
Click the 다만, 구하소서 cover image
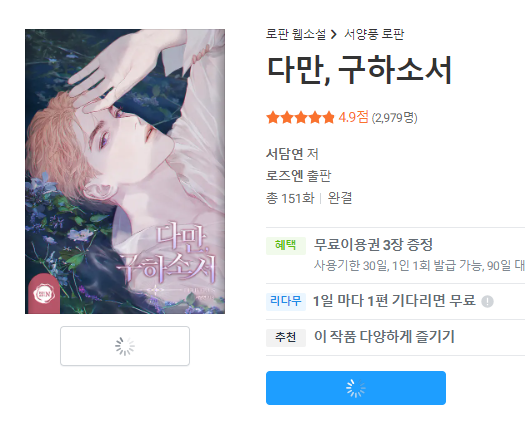pyautogui.click(x=125, y=171)
